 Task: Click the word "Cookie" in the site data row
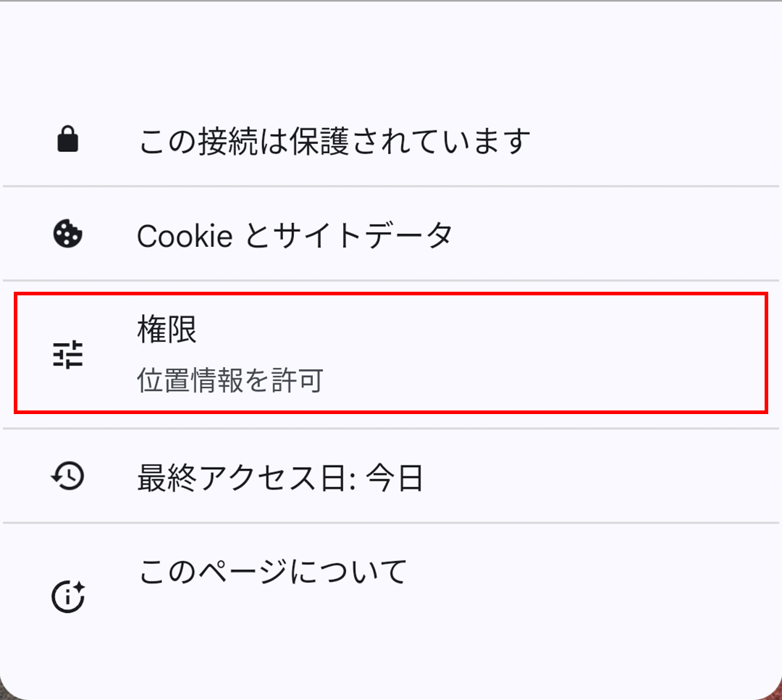pos(185,235)
